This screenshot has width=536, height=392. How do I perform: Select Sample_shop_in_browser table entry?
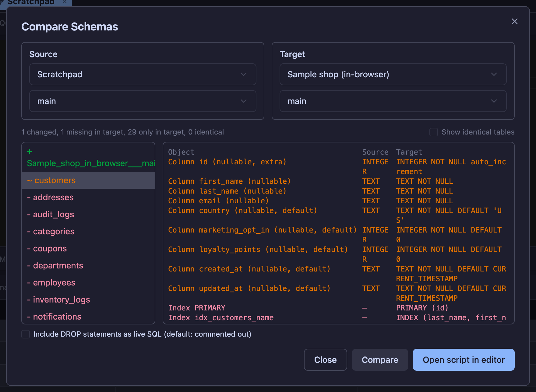[88, 157]
